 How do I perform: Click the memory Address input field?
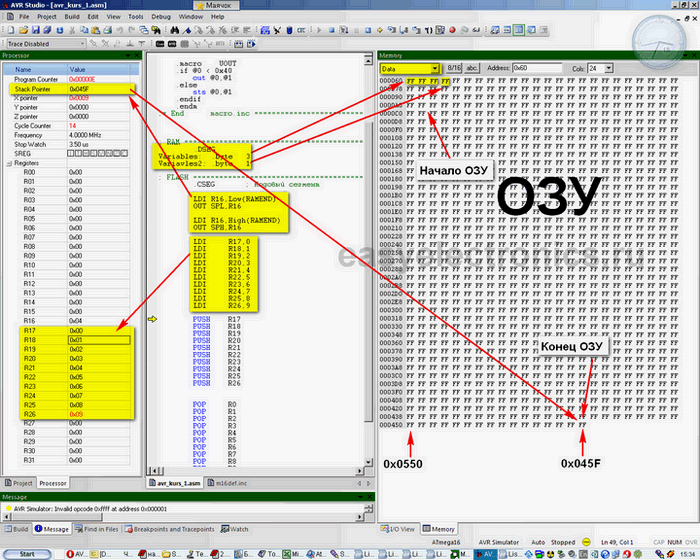[537, 68]
